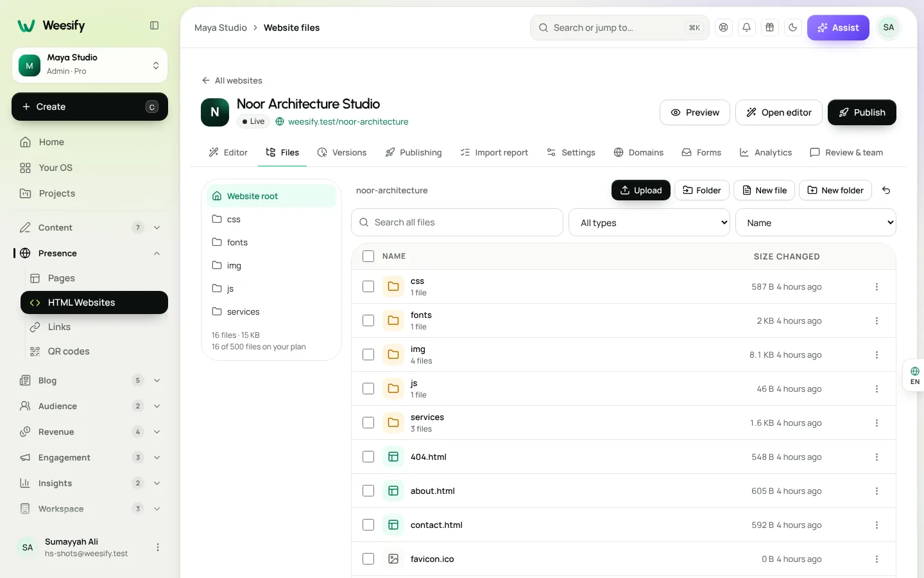Image resolution: width=924 pixels, height=578 pixels.
Task: Select the img folder in the file tree
Action: [271, 265]
